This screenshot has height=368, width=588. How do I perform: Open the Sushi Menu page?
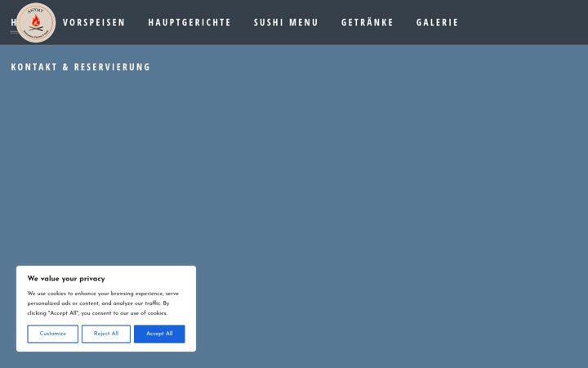(286, 23)
